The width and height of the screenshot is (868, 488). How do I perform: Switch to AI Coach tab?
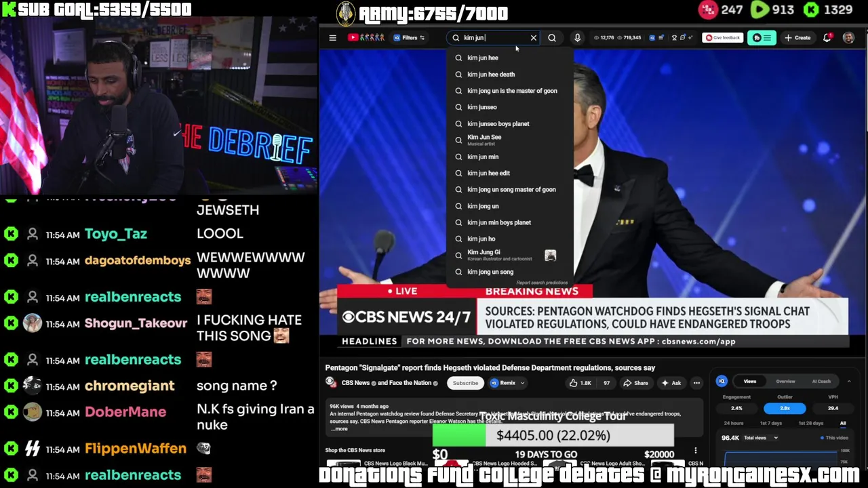821,382
